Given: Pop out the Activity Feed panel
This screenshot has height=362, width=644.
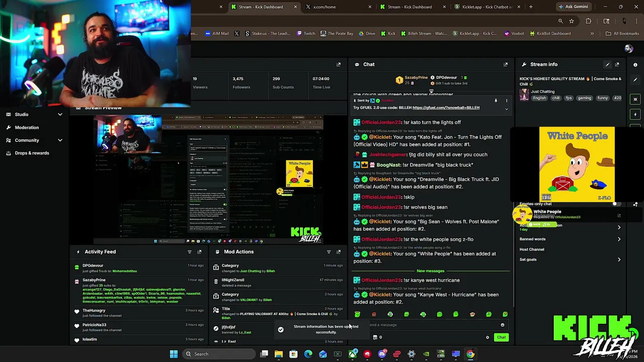Looking at the screenshot, I should coord(199,252).
